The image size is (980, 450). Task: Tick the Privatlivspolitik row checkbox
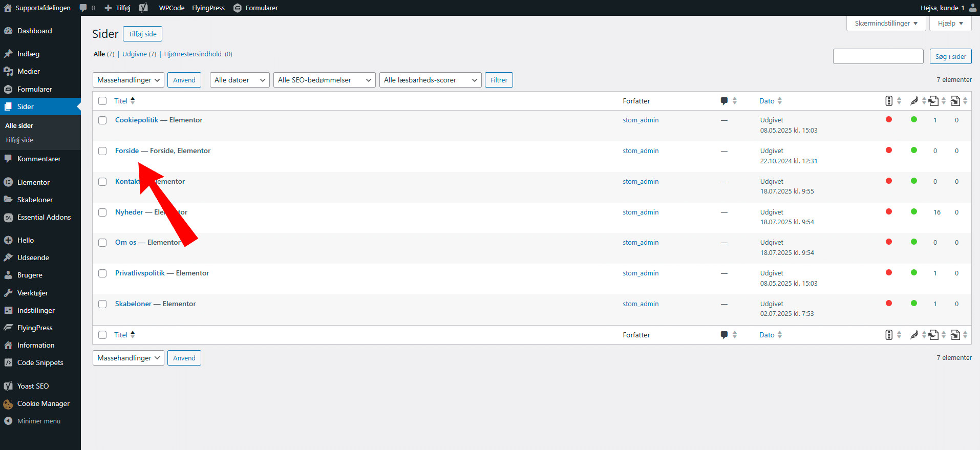(x=102, y=273)
